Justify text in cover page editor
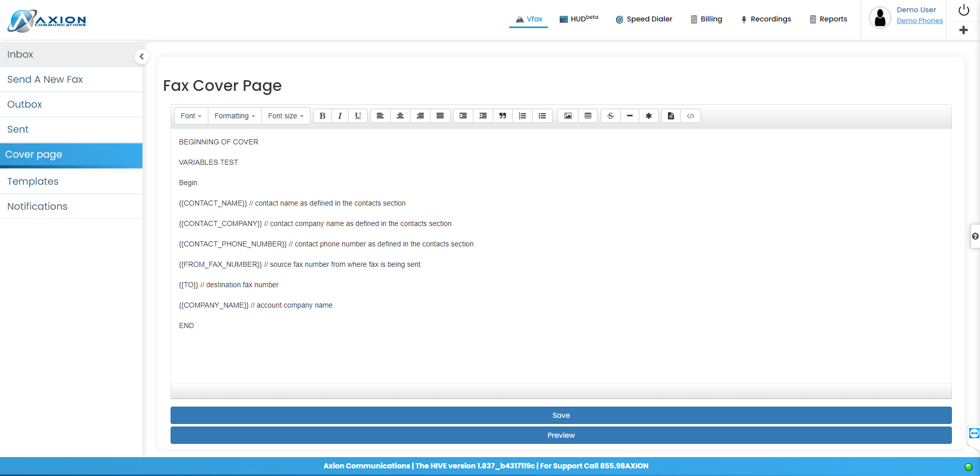The height and width of the screenshot is (476, 980). click(440, 116)
